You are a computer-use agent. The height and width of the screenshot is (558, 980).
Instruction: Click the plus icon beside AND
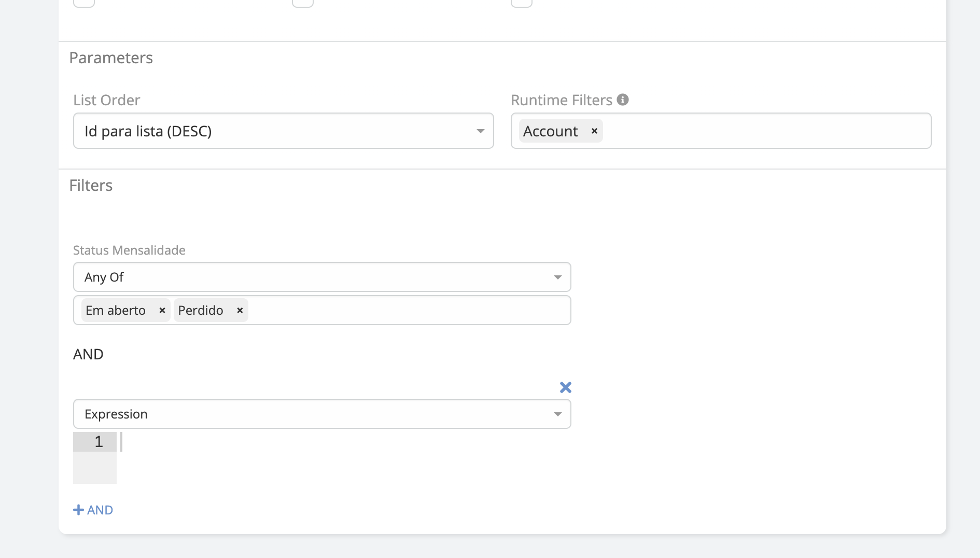pyautogui.click(x=78, y=510)
